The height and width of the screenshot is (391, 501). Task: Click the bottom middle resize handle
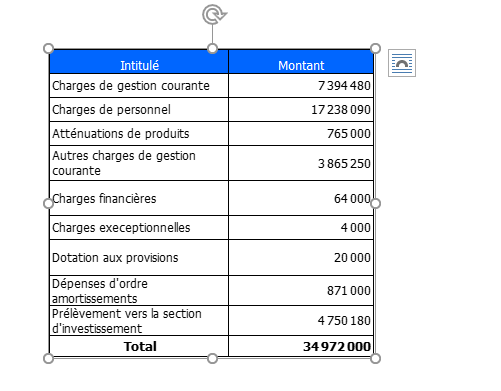pyautogui.click(x=212, y=359)
